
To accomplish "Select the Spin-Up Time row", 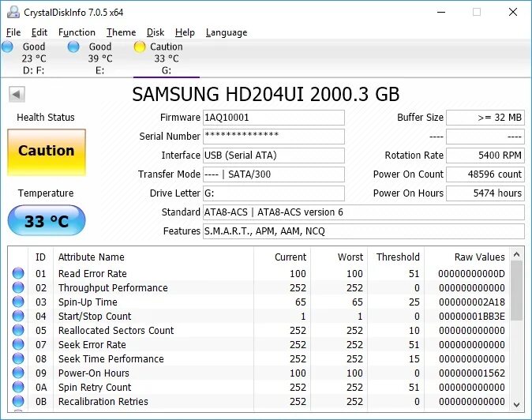I will 259,302.
